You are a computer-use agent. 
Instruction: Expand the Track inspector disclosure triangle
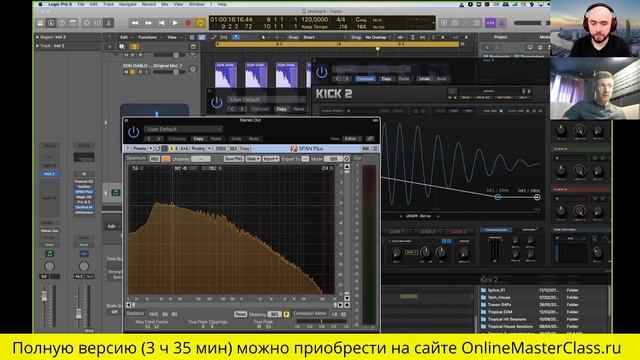tap(38, 46)
